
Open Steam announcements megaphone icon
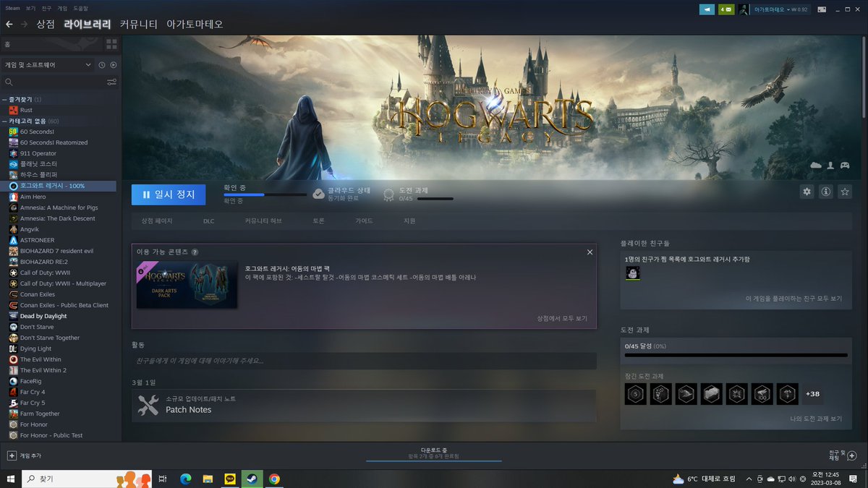point(707,9)
